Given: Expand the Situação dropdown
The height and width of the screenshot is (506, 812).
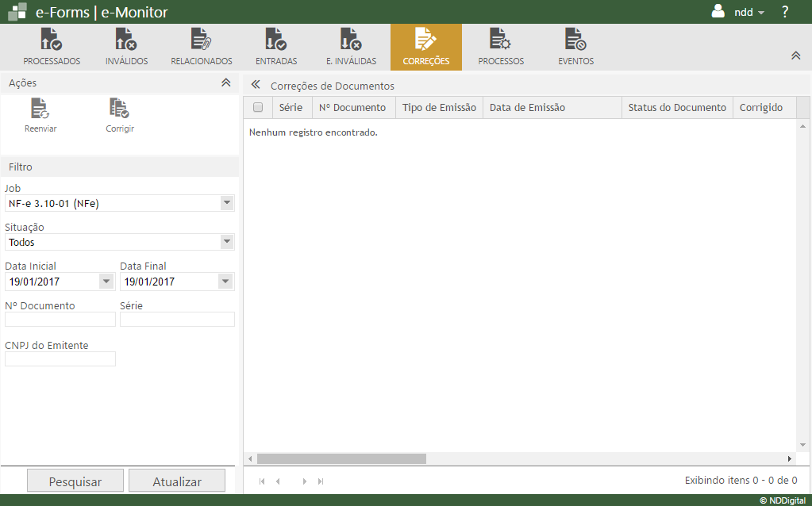Looking at the screenshot, I should (x=227, y=242).
